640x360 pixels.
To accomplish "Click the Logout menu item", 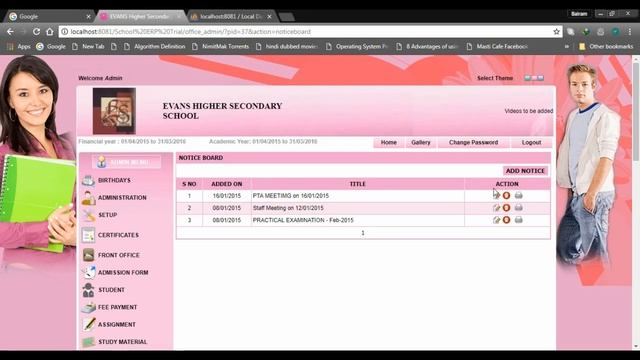I will pos(531,142).
